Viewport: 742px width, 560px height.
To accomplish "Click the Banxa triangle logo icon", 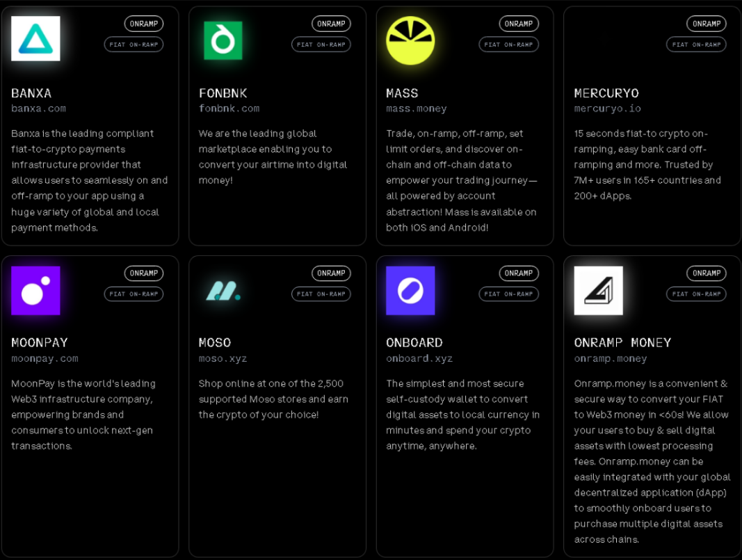I will (x=35, y=38).
